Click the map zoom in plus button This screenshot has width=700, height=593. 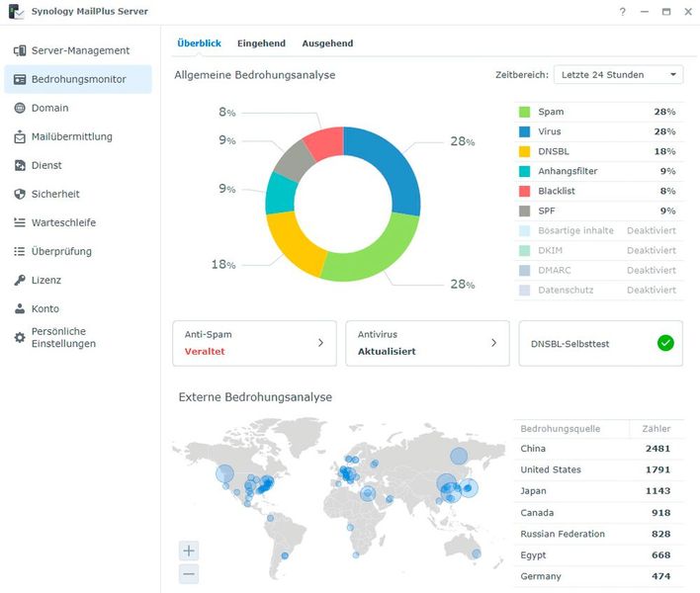click(190, 551)
